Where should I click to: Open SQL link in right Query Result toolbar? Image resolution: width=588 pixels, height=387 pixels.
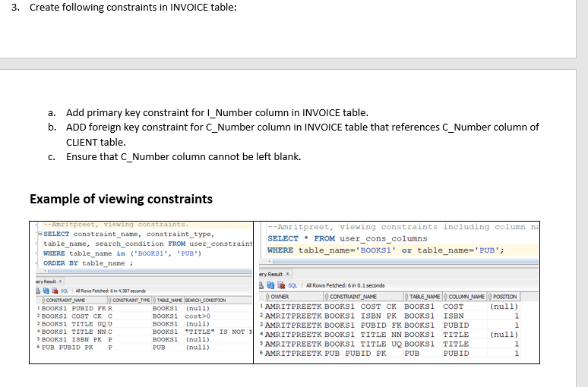pyautogui.click(x=292, y=285)
